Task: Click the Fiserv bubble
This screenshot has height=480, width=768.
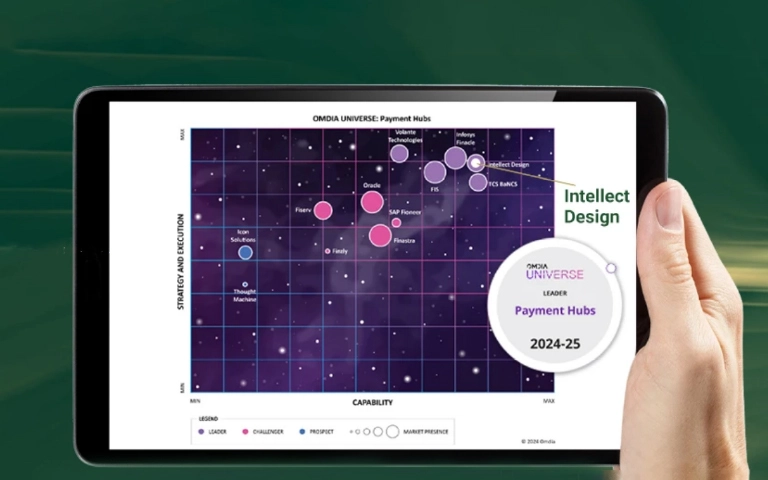Action: tap(323, 211)
